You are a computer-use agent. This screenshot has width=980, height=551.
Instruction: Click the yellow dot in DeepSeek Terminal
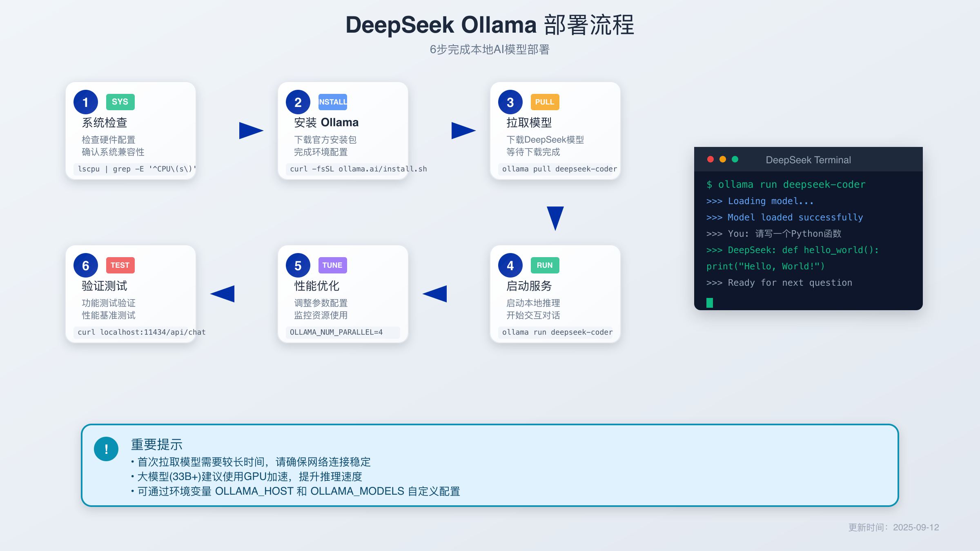[723, 159]
